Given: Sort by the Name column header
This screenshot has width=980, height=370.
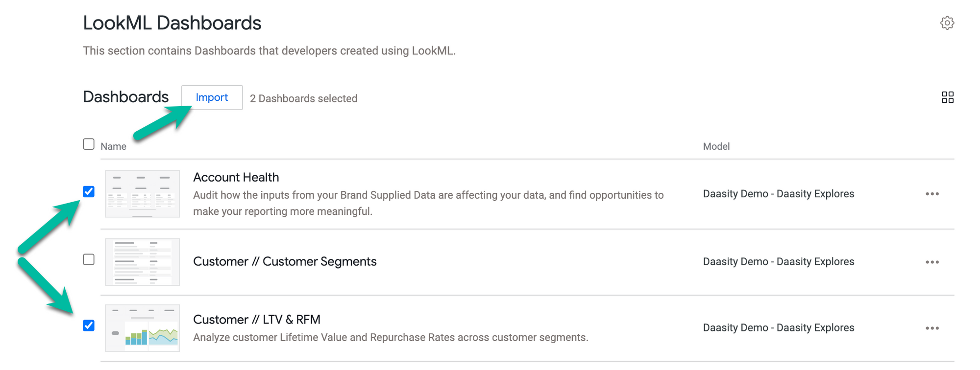Looking at the screenshot, I should pyautogui.click(x=113, y=146).
